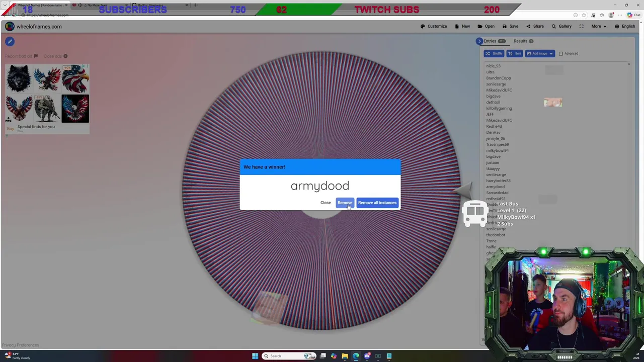Open the Customize menu item
This screenshot has height=362, width=644.
[x=434, y=26]
